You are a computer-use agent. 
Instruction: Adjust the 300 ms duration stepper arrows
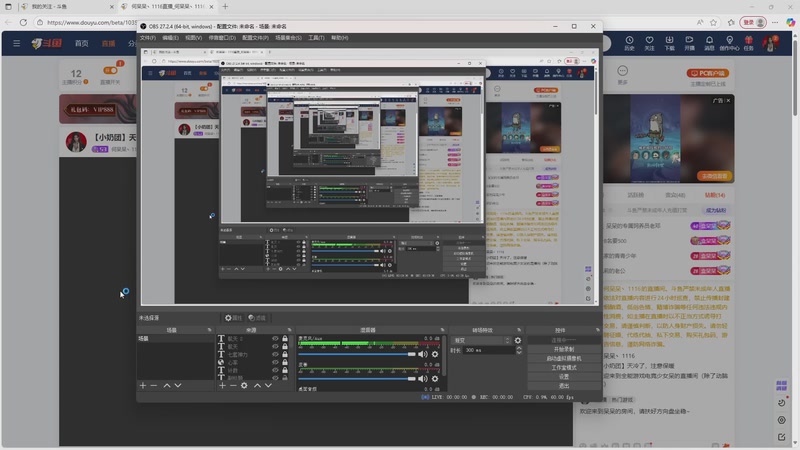point(519,351)
